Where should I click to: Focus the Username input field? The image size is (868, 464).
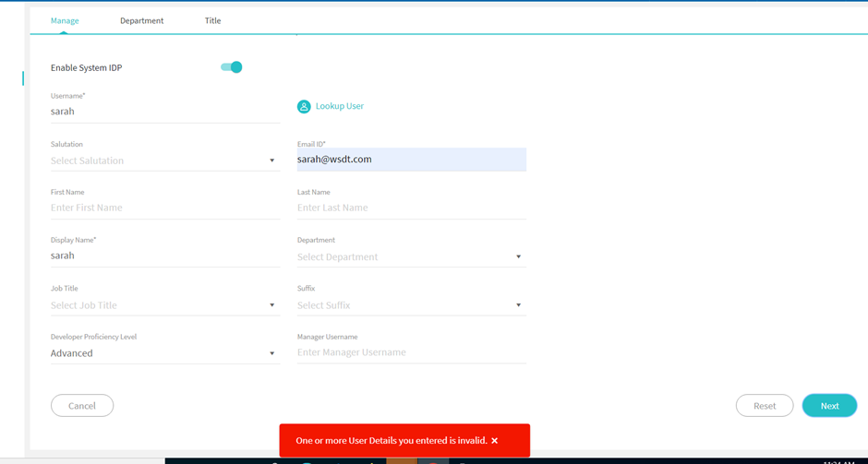pos(164,112)
